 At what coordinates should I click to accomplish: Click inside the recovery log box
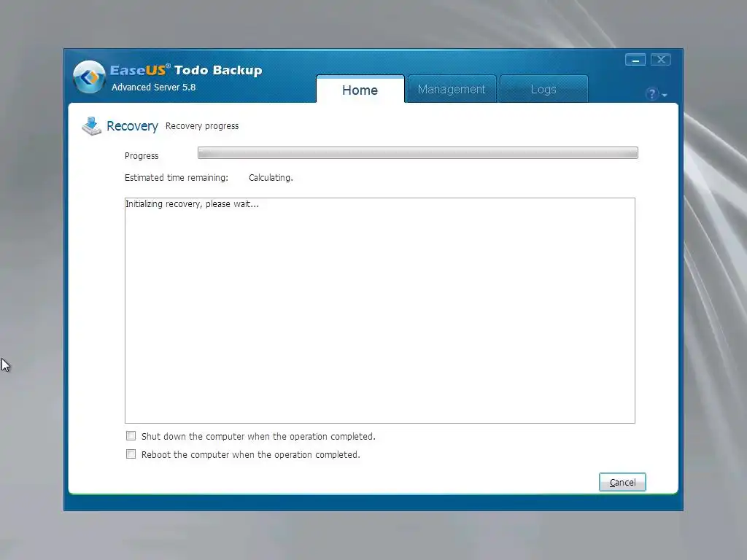[x=379, y=311]
